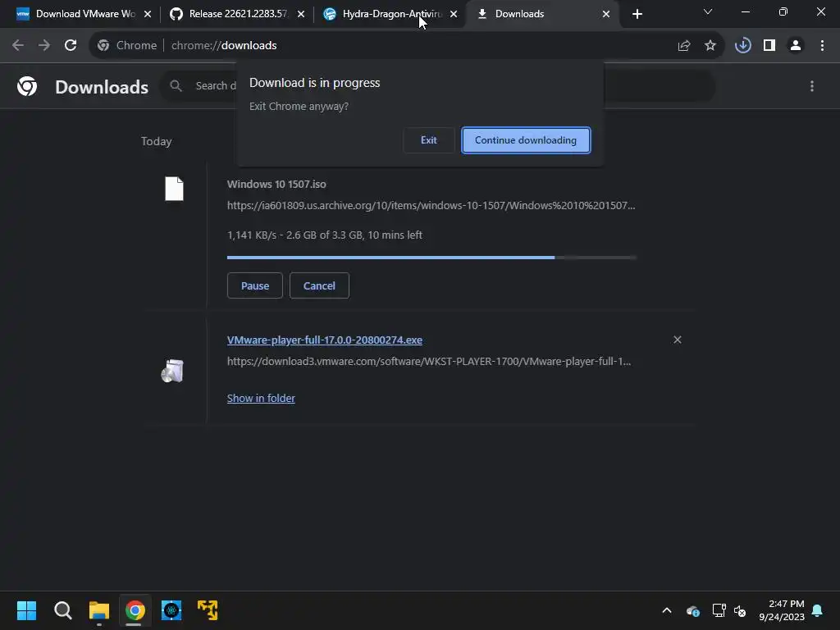The image size is (840, 630).
Task: Click the VMware installer file icon
Action: click(172, 371)
